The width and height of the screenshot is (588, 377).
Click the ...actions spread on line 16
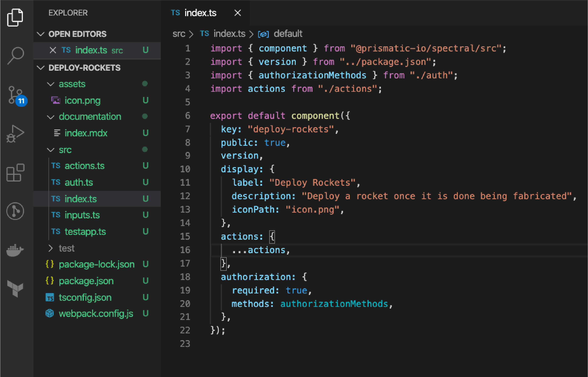click(x=258, y=250)
